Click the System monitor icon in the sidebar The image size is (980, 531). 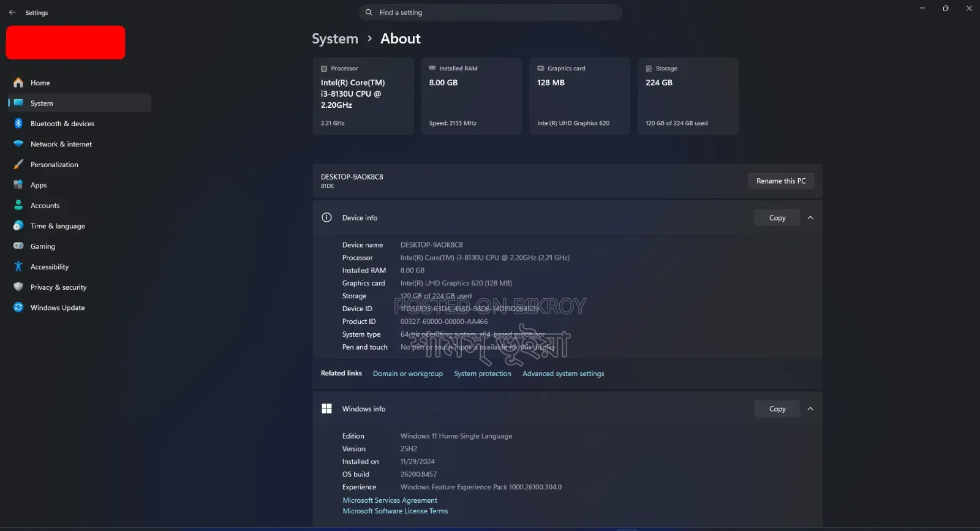18,103
